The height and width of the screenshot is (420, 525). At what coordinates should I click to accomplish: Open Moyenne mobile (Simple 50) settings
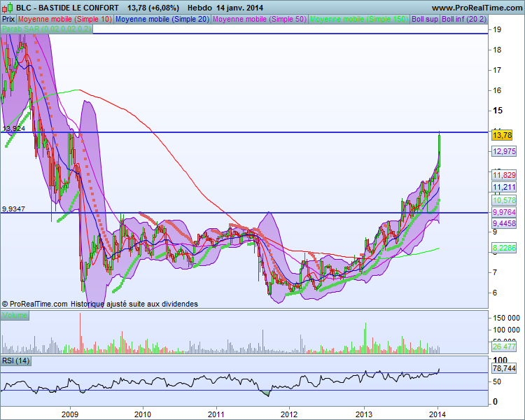point(260,19)
